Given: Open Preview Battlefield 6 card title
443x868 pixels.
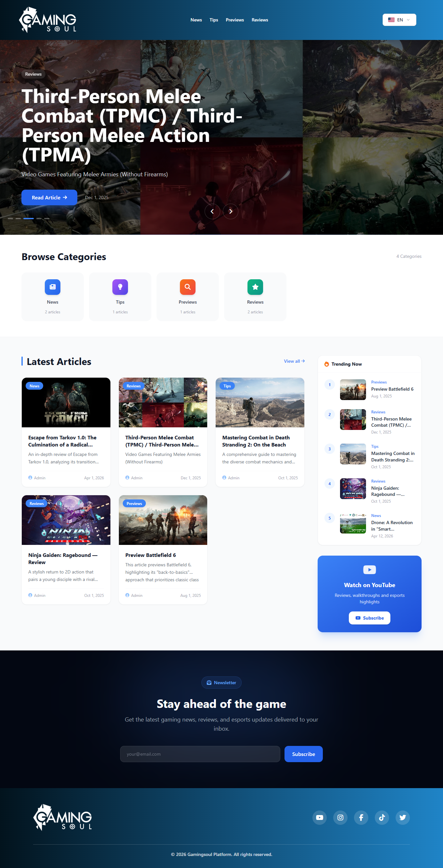Looking at the screenshot, I should (151, 555).
